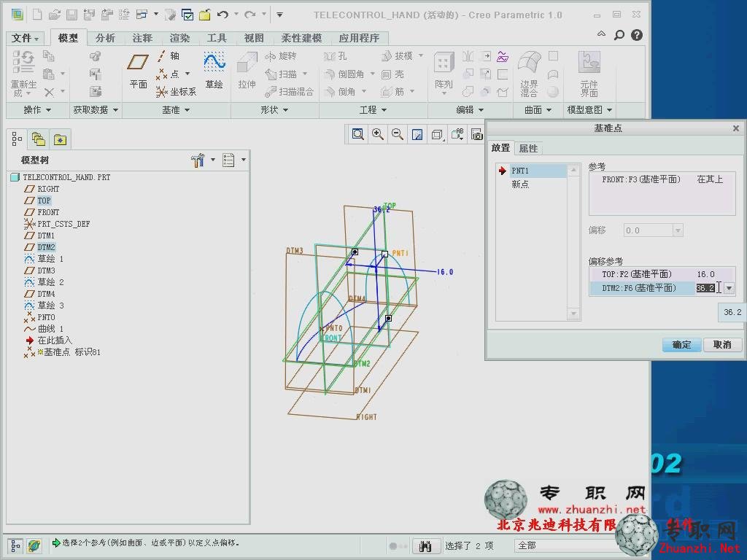The height and width of the screenshot is (560, 747).
Task: Choose the Point (点) datum tool
Action: (169, 74)
